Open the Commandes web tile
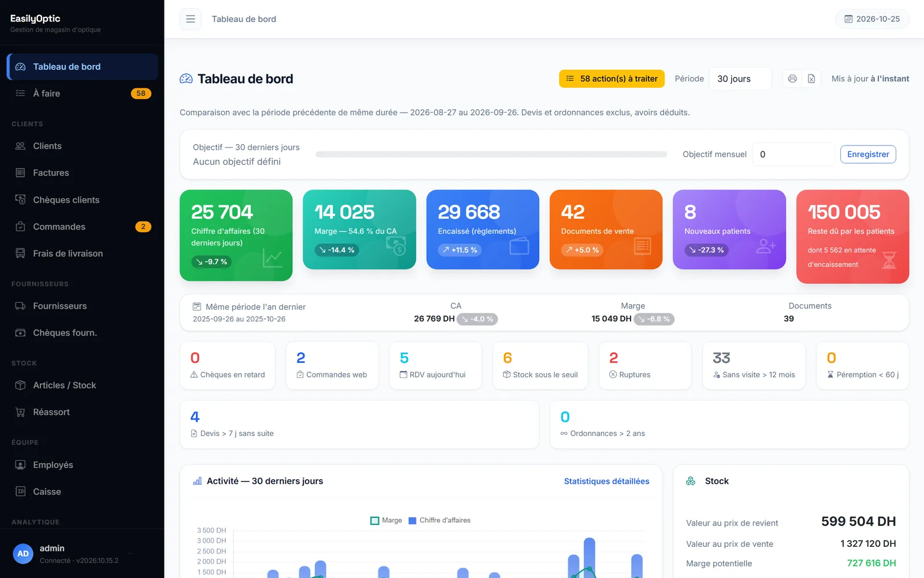The image size is (924, 578). coord(332,366)
